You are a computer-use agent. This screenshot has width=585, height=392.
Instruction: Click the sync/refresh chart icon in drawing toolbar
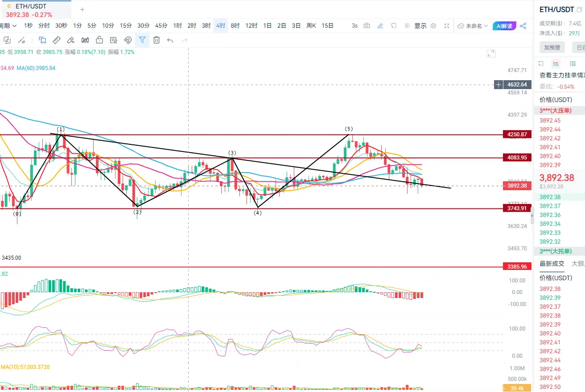(7, 40)
